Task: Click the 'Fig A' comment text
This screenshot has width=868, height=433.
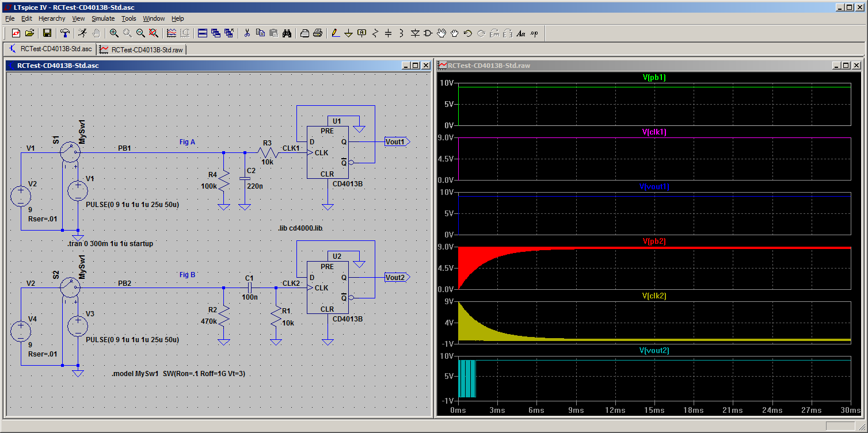Action: click(x=187, y=141)
